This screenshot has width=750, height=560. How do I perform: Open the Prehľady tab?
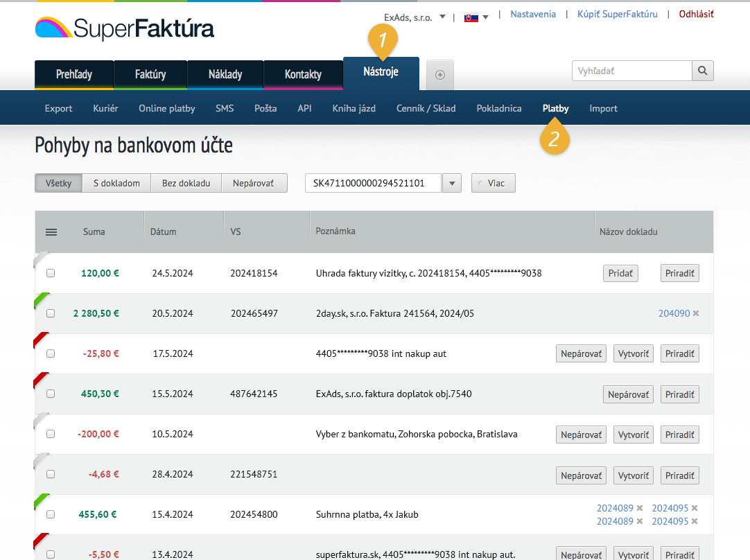[74, 75]
